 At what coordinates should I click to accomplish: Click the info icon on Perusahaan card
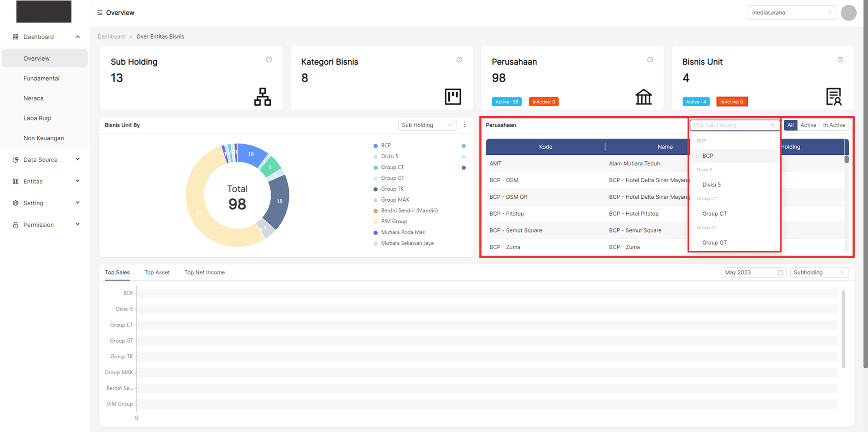(x=650, y=60)
